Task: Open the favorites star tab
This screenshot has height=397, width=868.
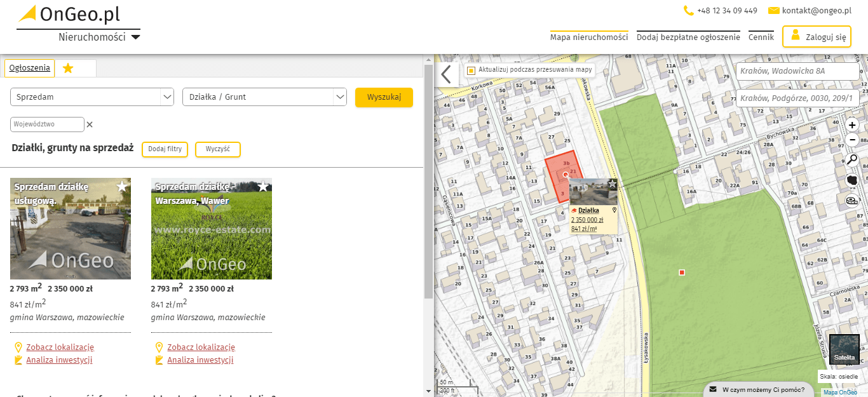Action: [x=68, y=68]
